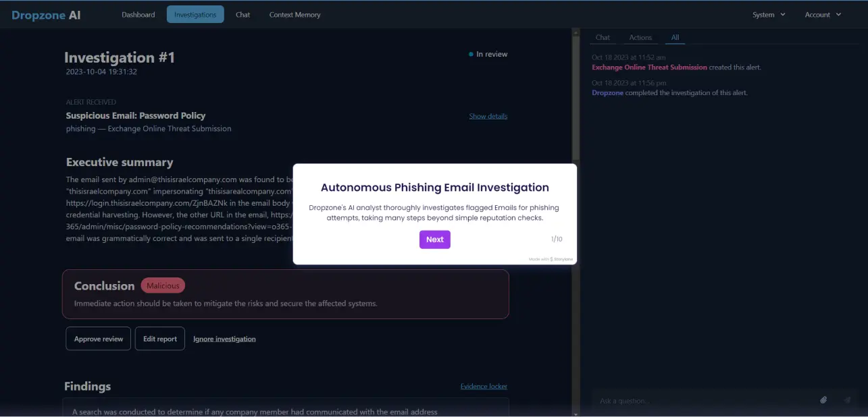Click the Oct 18 2023 at 11:56 pm timestamp
868x417 pixels.
click(629, 83)
